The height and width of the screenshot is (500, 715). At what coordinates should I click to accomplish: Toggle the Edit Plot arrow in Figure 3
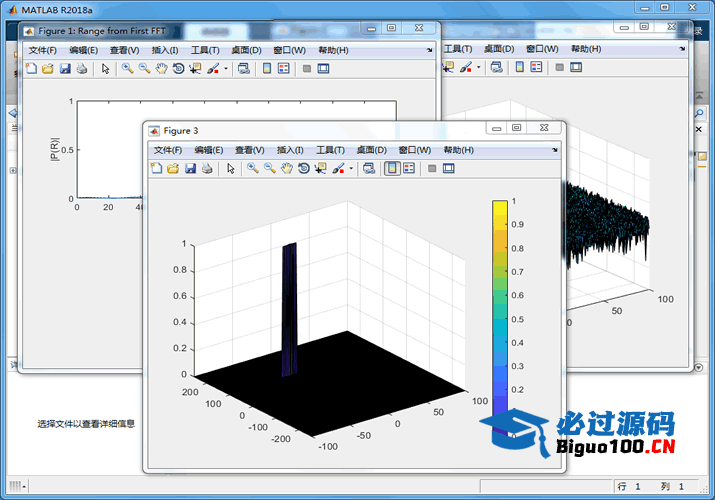pos(231,169)
